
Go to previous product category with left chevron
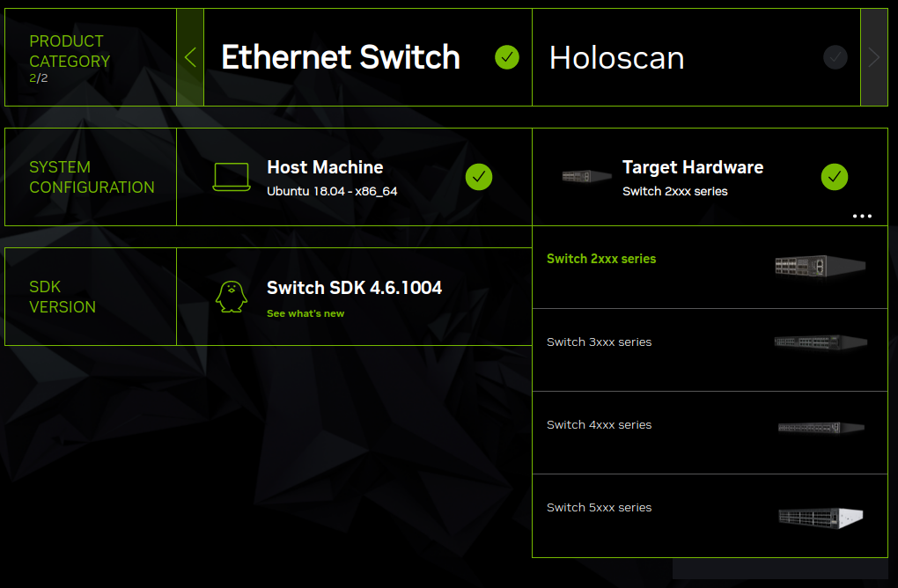pos(190,58)
